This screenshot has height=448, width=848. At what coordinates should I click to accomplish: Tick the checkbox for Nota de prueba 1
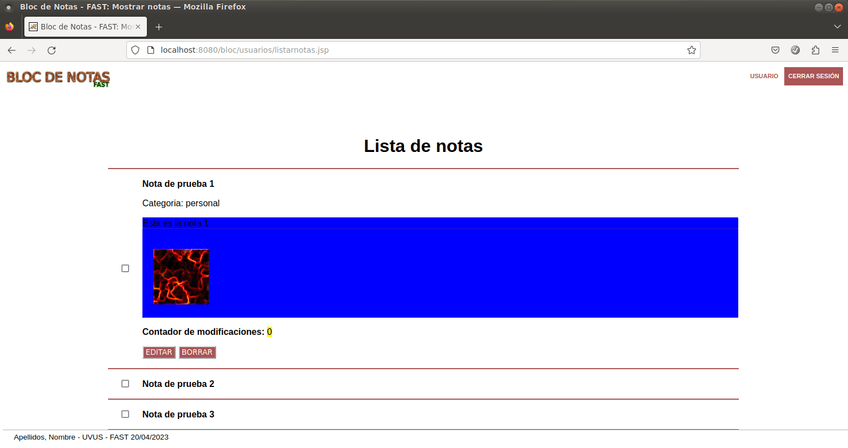coord(125,268)
